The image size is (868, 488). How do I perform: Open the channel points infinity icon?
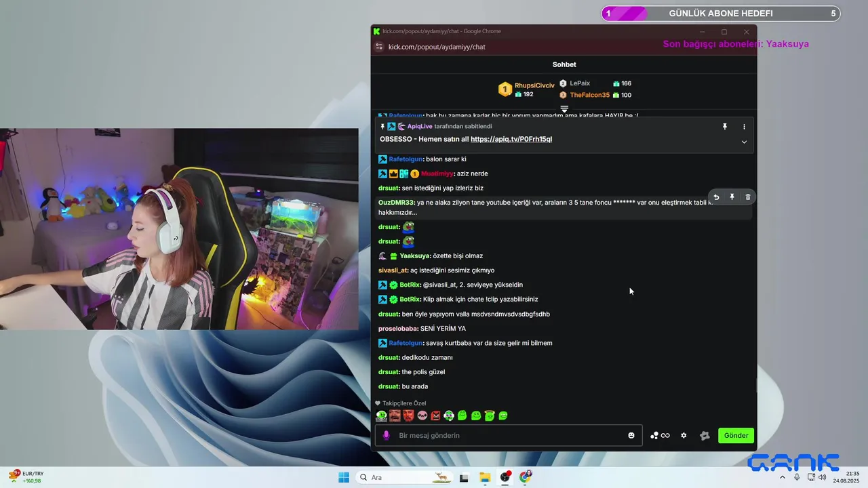tap(660, 436)
